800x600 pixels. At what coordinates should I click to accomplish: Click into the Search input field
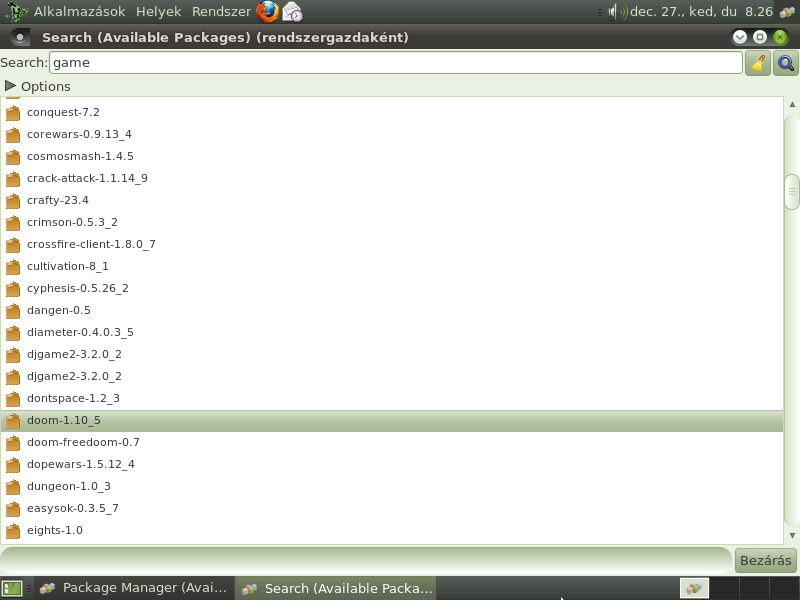(395, 63)
